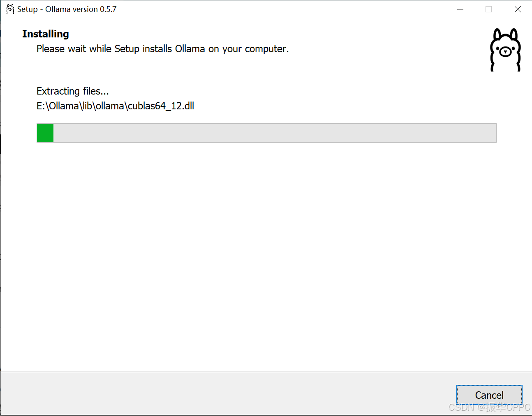The image size is (532, 416).
Task: Close the Ollama Setup window
Action: [x=518, y=9]
